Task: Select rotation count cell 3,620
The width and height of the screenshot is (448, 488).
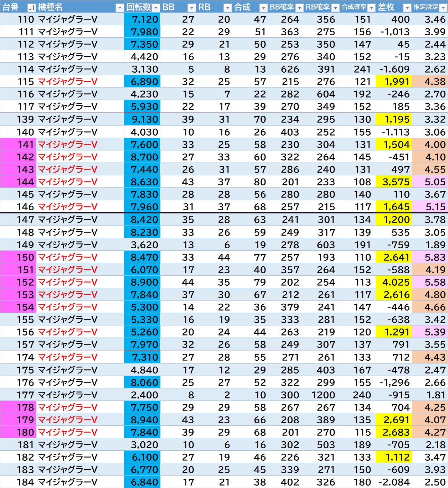Action: click(x=142, y=245)
